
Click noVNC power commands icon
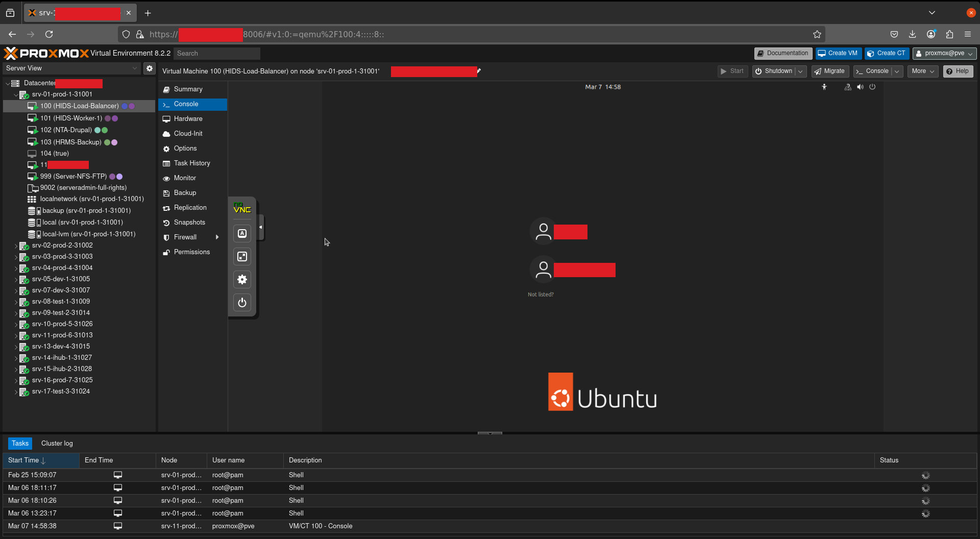(242, 303)
